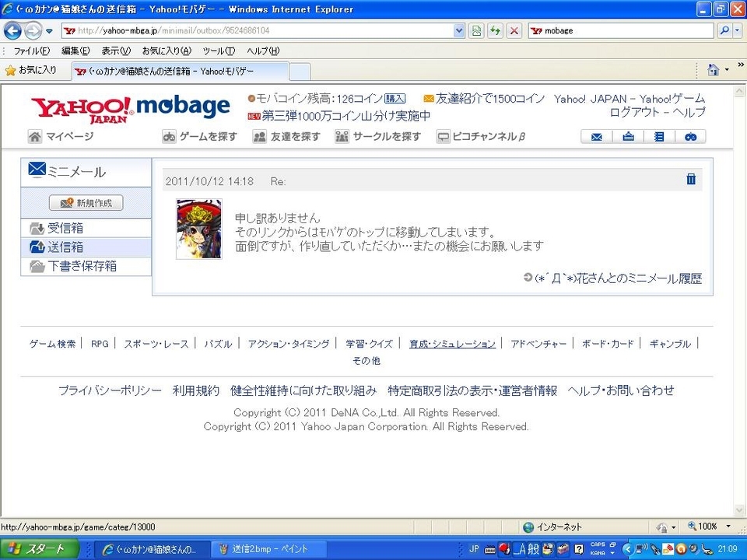747x560 pixels.
Task: Click the ヘルプ・お問い合わせ footer link
Action: 621,390
